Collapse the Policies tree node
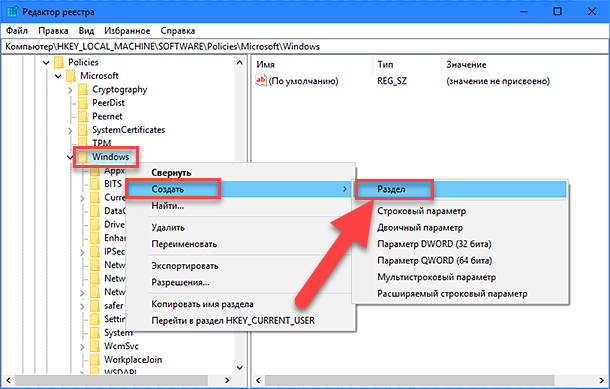This screenshot has height=389, width=610. tap(46, 62)
